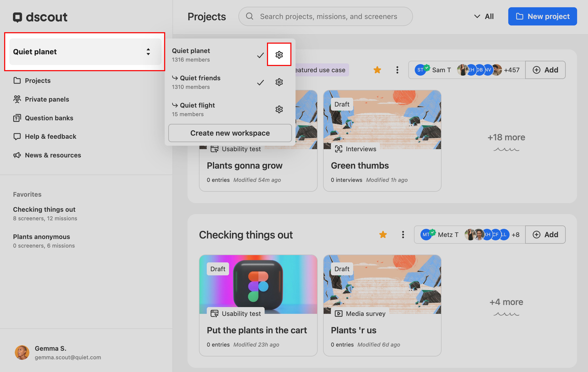Click the search magnifier icon

click(x=249, y=16)
